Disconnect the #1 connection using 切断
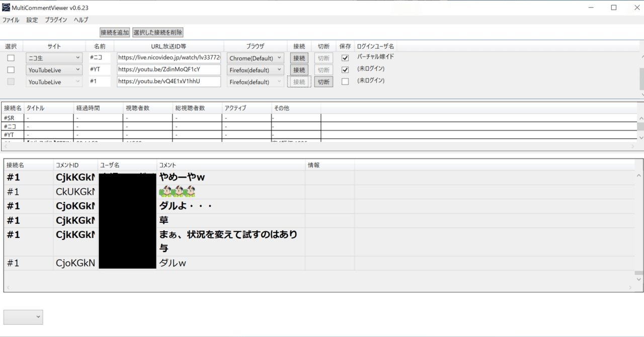 pos(323,81)
